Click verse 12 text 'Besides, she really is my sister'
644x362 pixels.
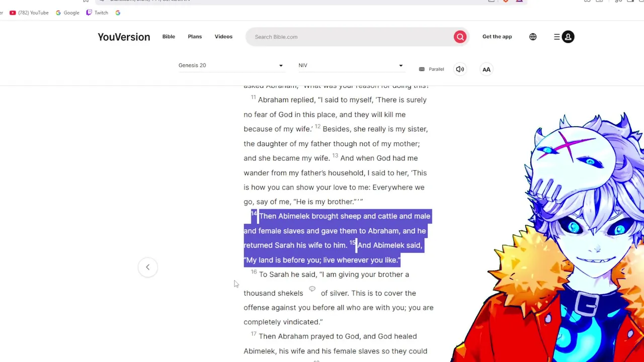click(375, 129)
